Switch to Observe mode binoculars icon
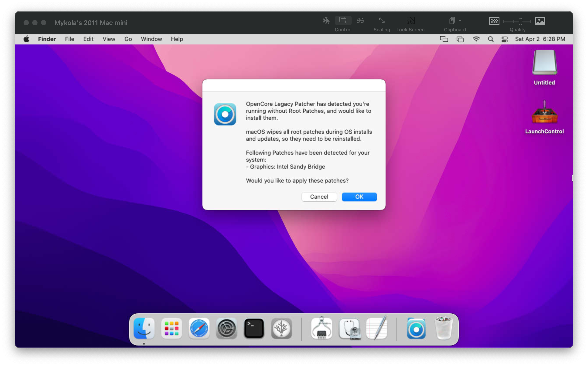 click(x=360, y=20)
